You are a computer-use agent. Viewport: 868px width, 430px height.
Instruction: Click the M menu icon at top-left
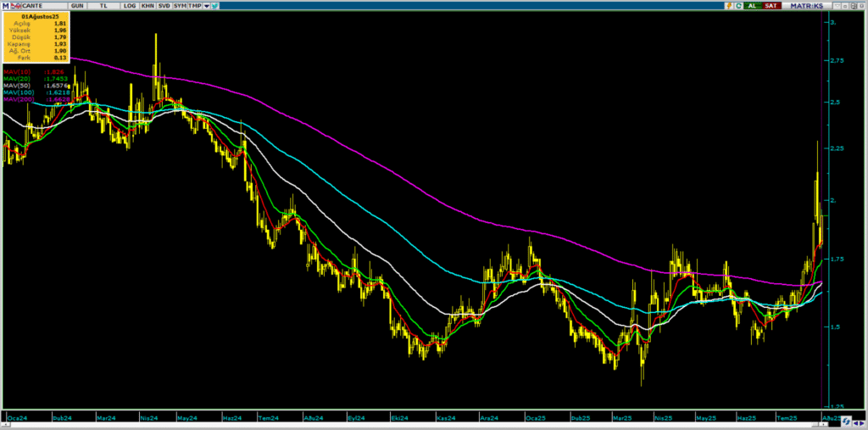point(6,6)
